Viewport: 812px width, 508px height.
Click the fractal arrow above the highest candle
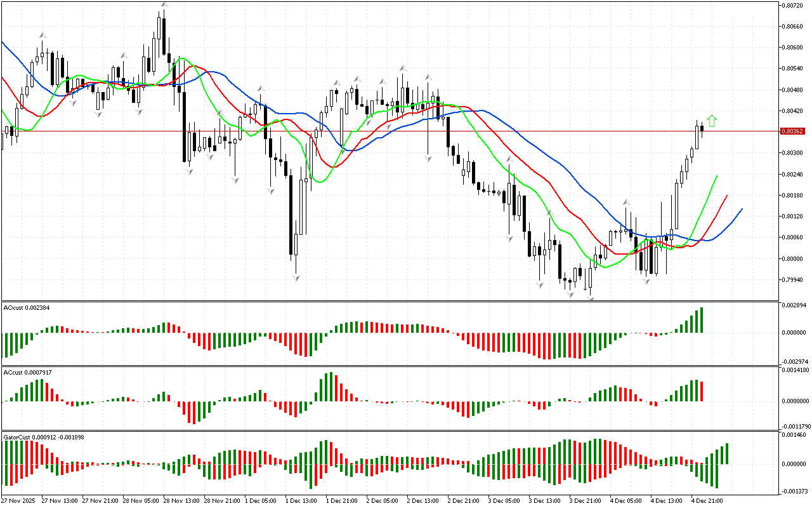[x=164, y=4]
